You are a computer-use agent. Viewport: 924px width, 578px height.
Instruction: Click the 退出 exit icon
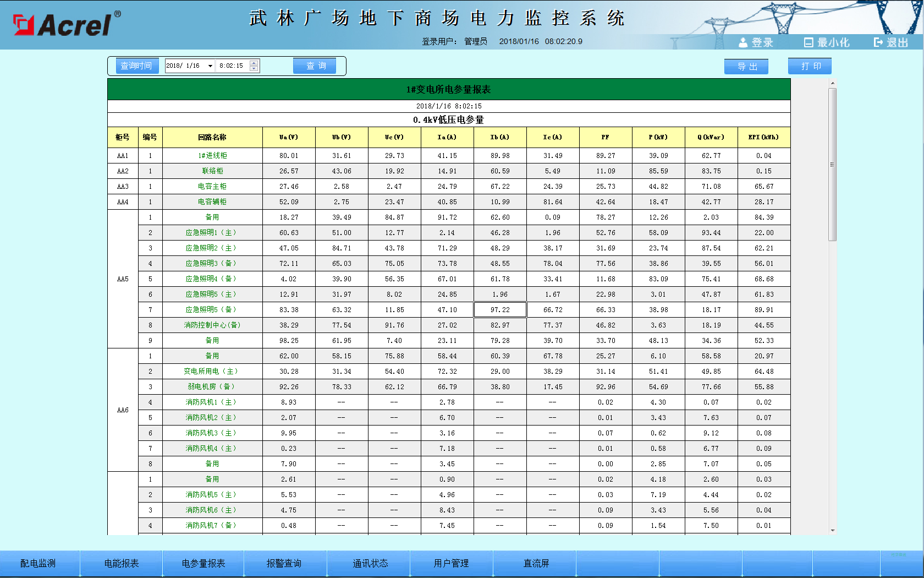tap(878, 42)
